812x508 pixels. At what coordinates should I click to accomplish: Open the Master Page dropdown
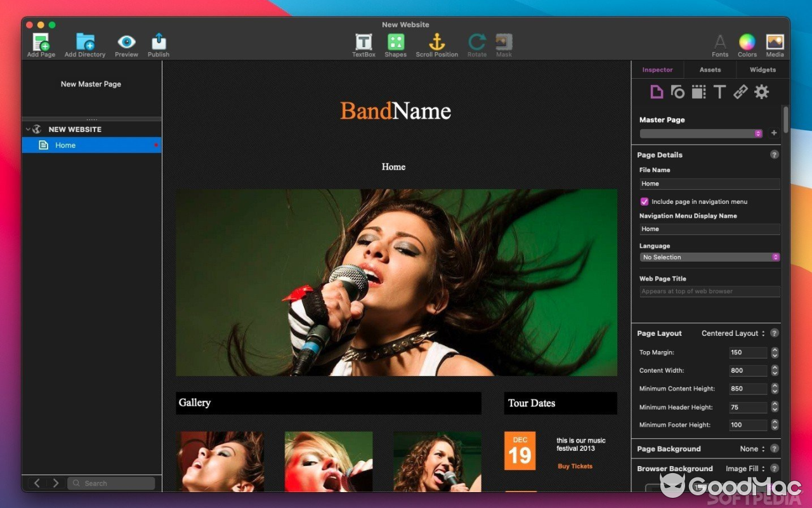pos(701,133)
